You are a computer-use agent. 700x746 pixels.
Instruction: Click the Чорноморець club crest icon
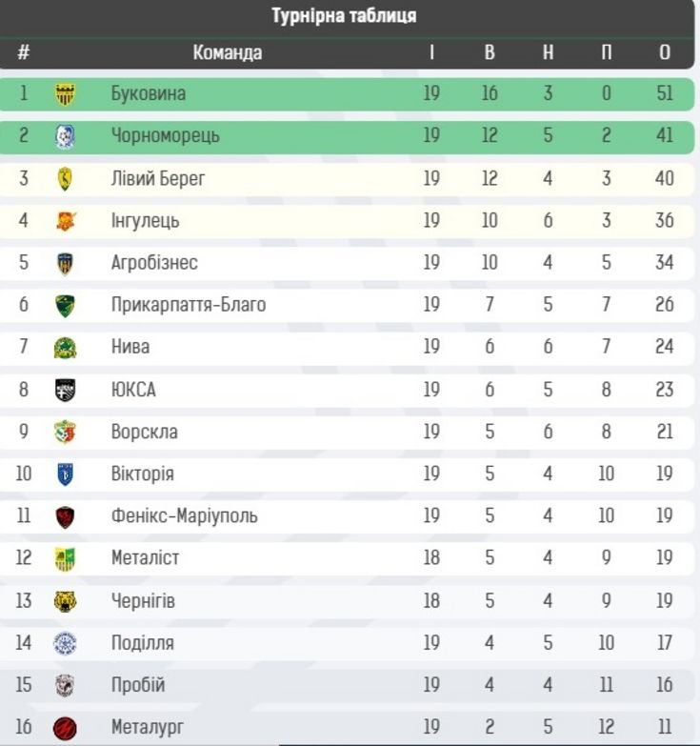[65, 136]
